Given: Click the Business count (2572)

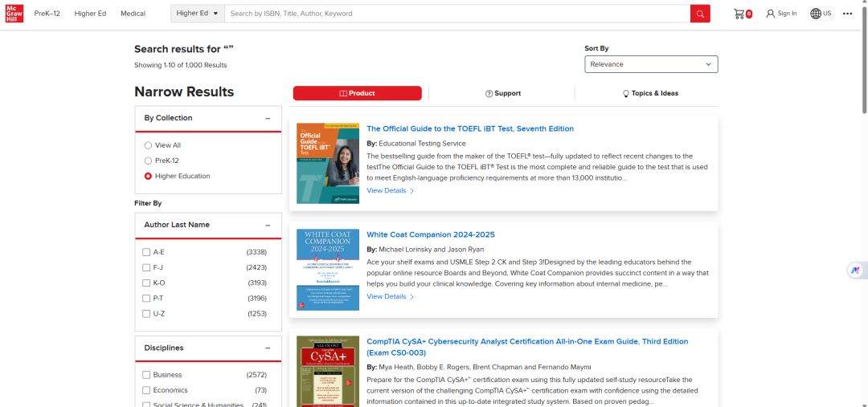Looking at the screenshot, I should coord(256,375).
